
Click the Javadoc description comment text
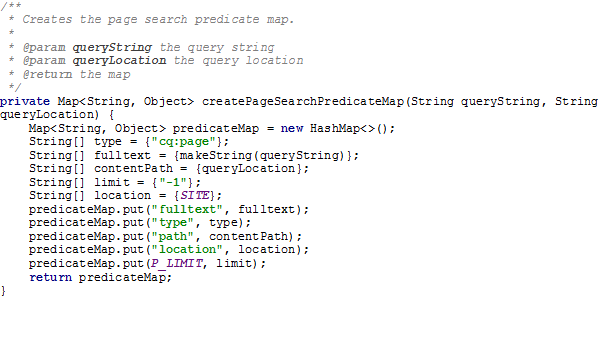coord(158,20)
